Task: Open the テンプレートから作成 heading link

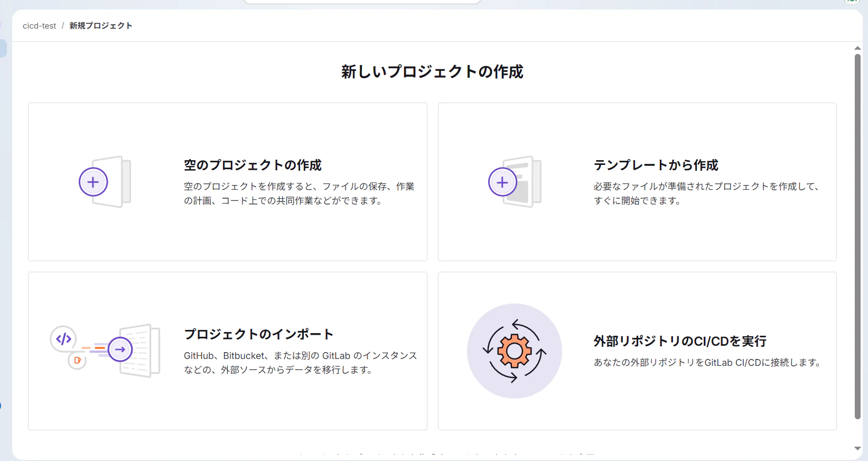Action: (656, 165)
